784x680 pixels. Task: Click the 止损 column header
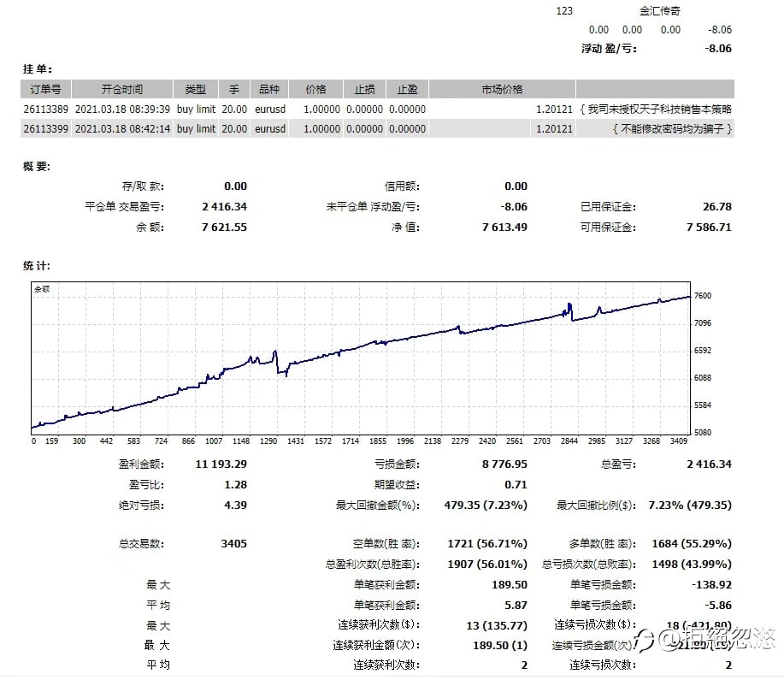[x=364, y=89]
